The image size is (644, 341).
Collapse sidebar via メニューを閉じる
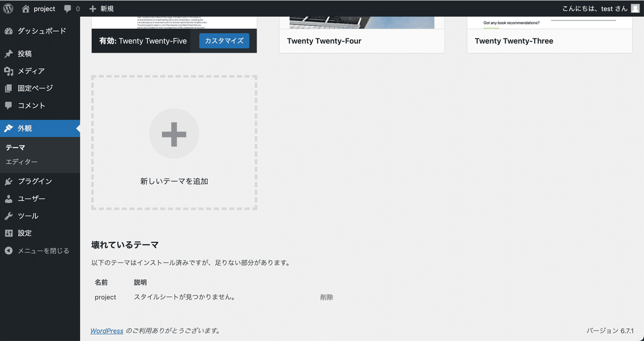pos(43,251)
